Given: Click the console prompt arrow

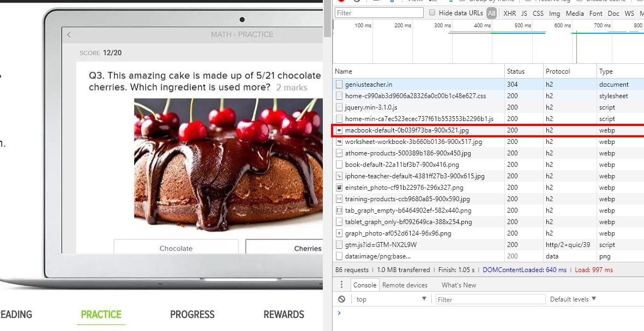Looking at the screenshot, I should (x=339, y=314).
